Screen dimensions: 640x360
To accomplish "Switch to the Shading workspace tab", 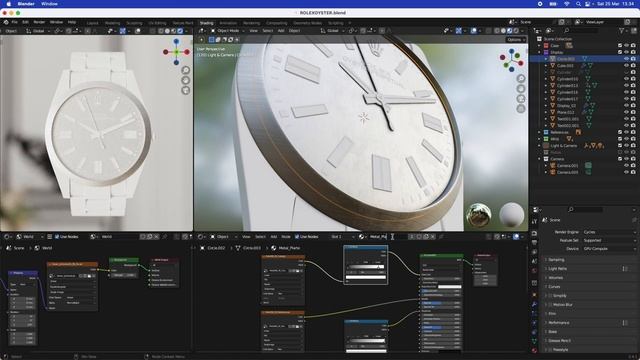I will pos(207,23).
